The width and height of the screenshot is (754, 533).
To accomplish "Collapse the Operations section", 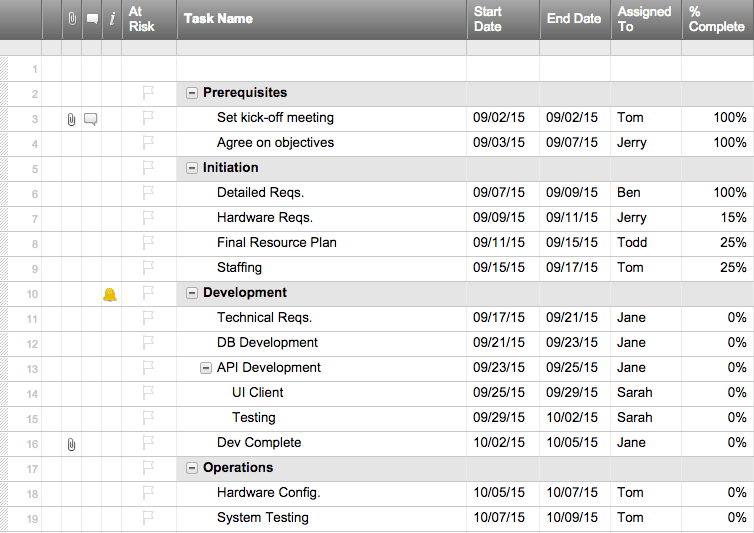I will point(192,468).
